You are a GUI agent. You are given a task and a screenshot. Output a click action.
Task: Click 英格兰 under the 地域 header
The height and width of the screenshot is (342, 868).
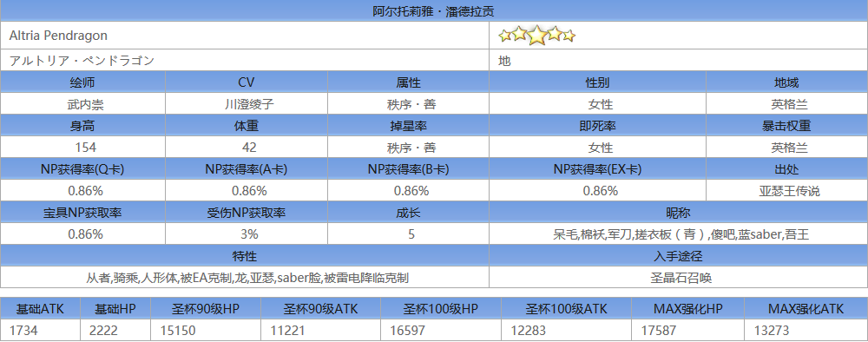(x=789, y=104)
